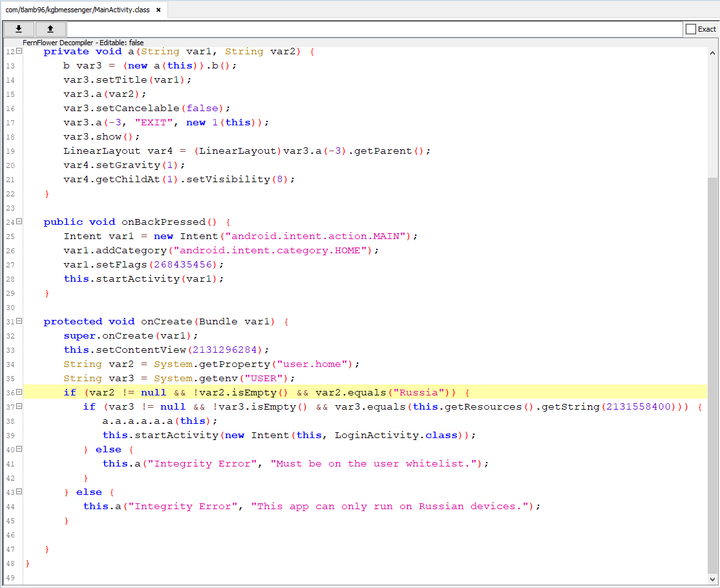Click the FernFlower Decompiler header label
Screen dimensions: 720x588
point(83,43)
